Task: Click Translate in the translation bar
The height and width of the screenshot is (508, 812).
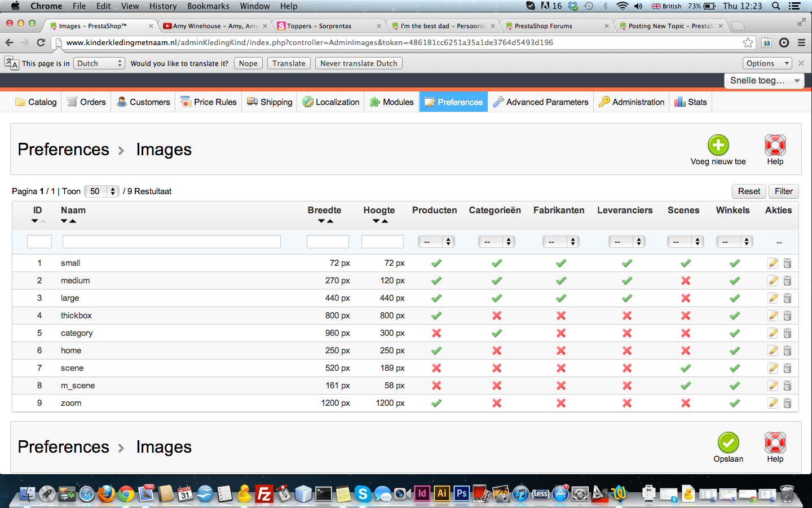Action: click(x=289, y=63)
